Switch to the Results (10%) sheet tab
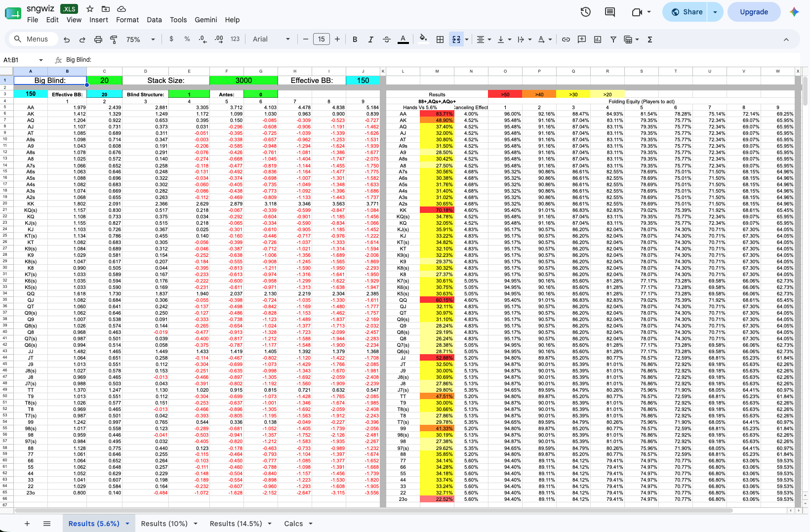The height and width of the screenshot is (532, 810). tap(164, 524)
